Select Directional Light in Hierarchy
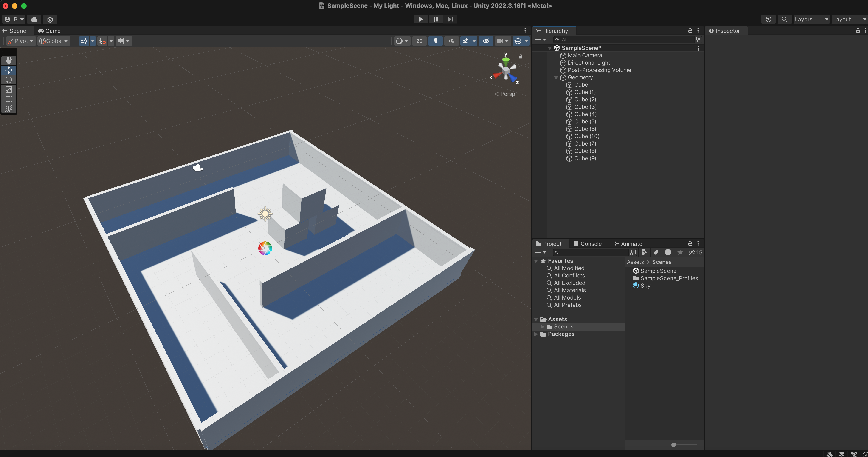Screen dimensions: 868x457 pos(589,63)
